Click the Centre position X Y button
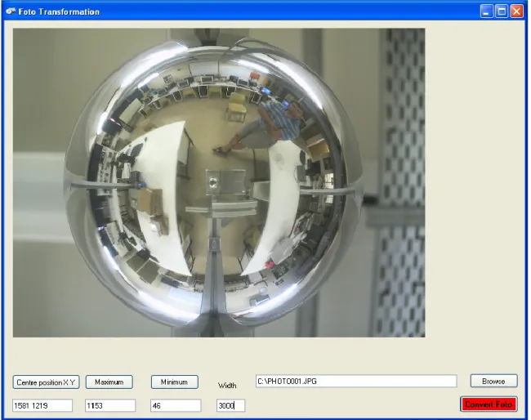 46,382
